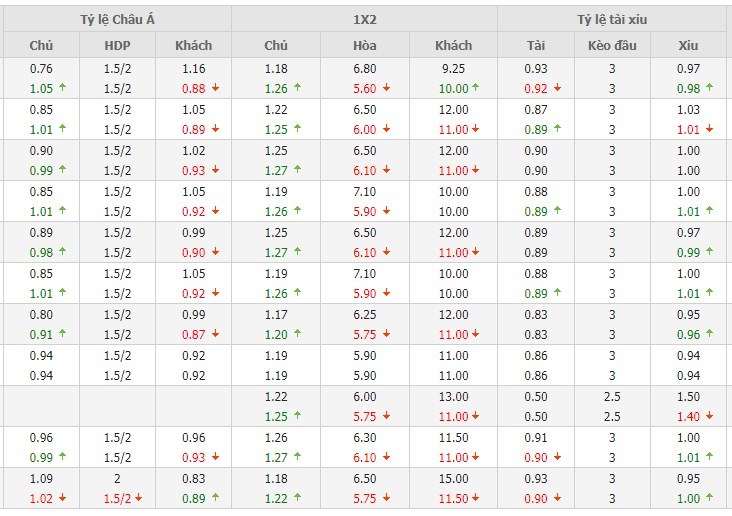Click the red down arrow next to 1.40
This screenshot has width=732, height=516.
point(709,416)
